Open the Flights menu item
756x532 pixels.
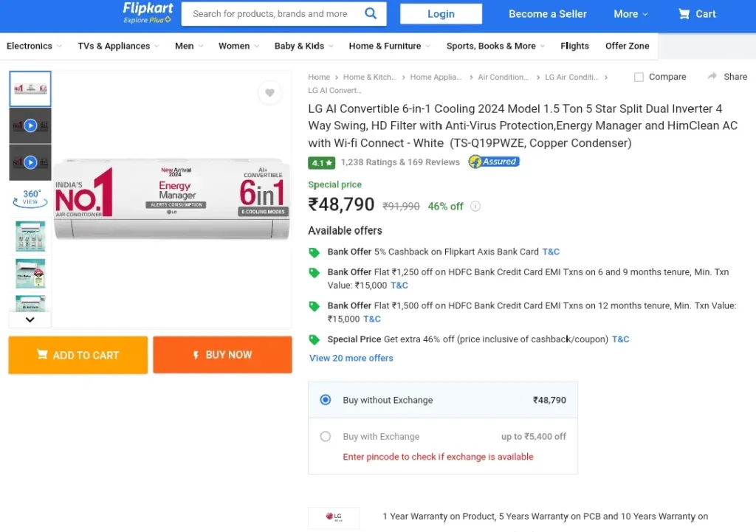pos(574,46)
